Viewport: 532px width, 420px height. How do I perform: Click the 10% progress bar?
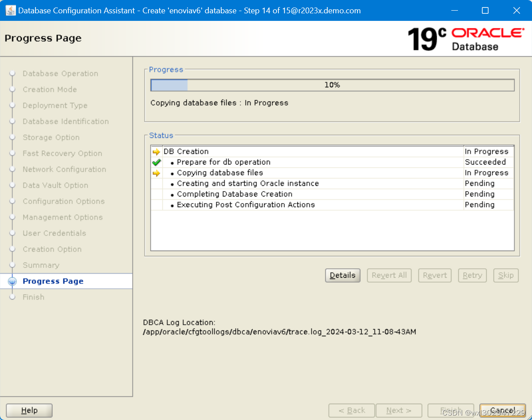point(332,85)
